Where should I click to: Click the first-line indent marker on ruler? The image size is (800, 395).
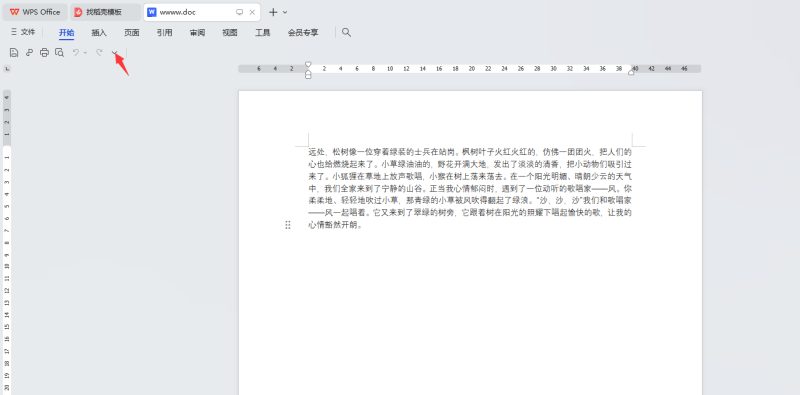(308, 65)
